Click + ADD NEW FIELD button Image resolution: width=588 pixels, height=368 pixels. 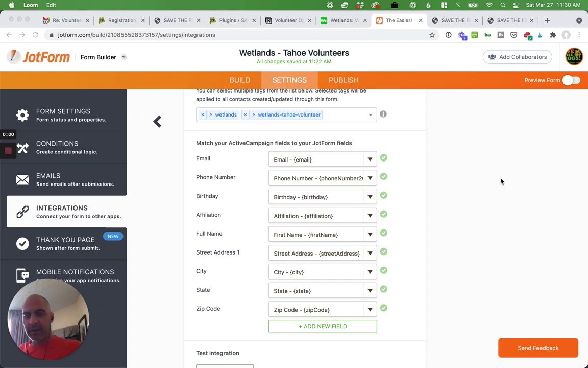323,326
